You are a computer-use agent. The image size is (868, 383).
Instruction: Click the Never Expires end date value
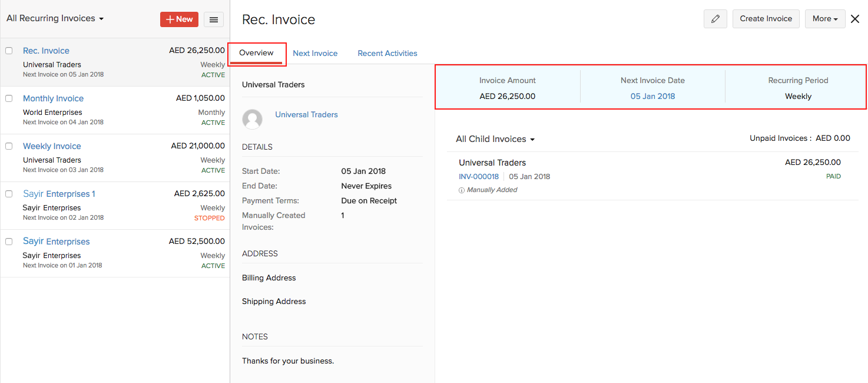366,186
